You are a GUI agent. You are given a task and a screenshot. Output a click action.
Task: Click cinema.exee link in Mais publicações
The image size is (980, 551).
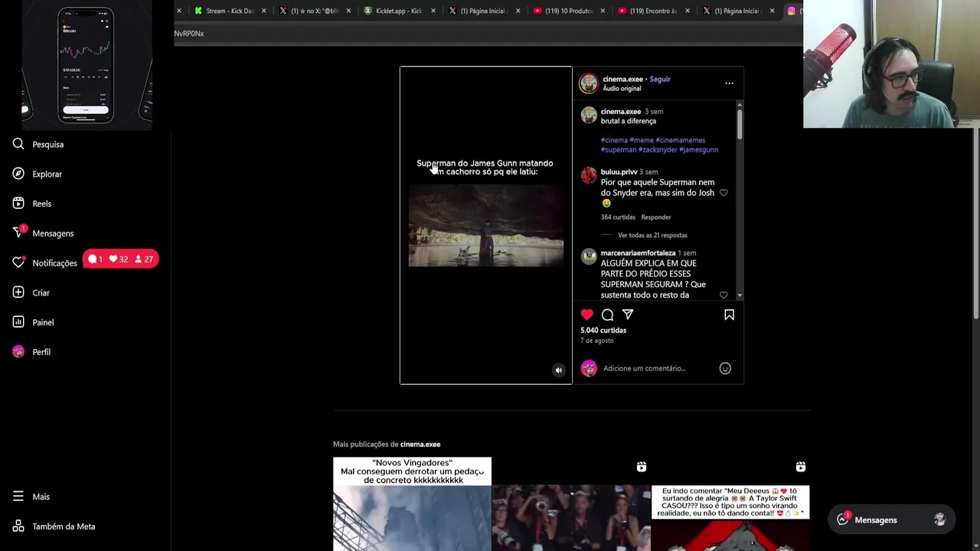[x=420, y=445]
